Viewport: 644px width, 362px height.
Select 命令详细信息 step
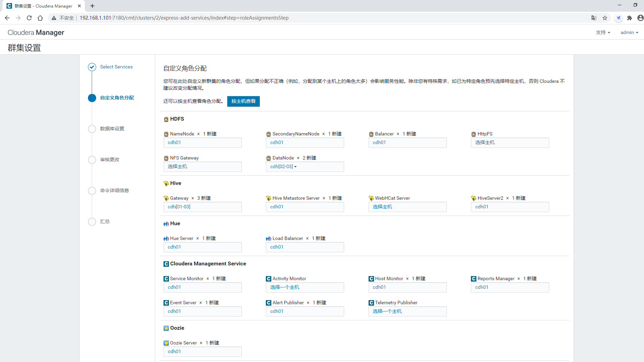[x=114, y=190]
